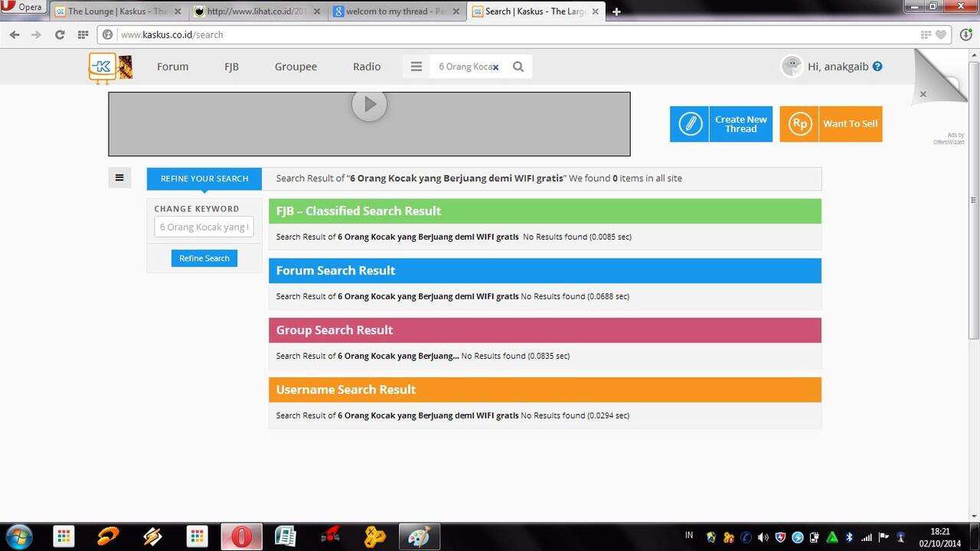Open the PlayStation-symbols taskbar app
This screenshot has width=980, height=551.
[374, 536]
